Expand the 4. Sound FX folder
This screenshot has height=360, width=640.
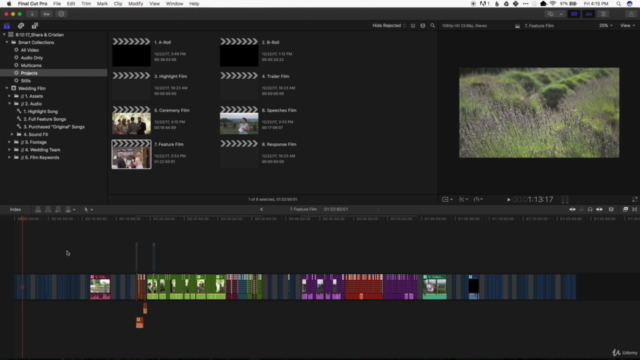pos(12,134)
